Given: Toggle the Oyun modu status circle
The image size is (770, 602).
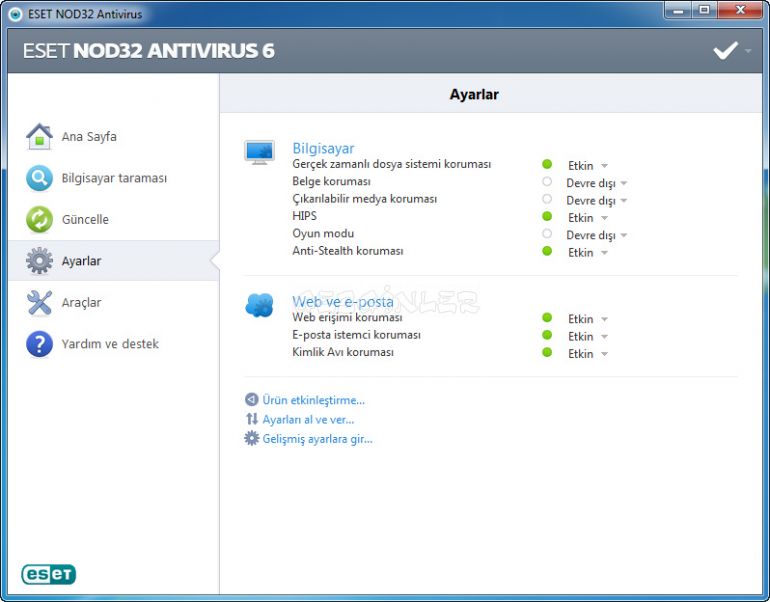Looking at the screenshot, I should (x=547, y=234).
